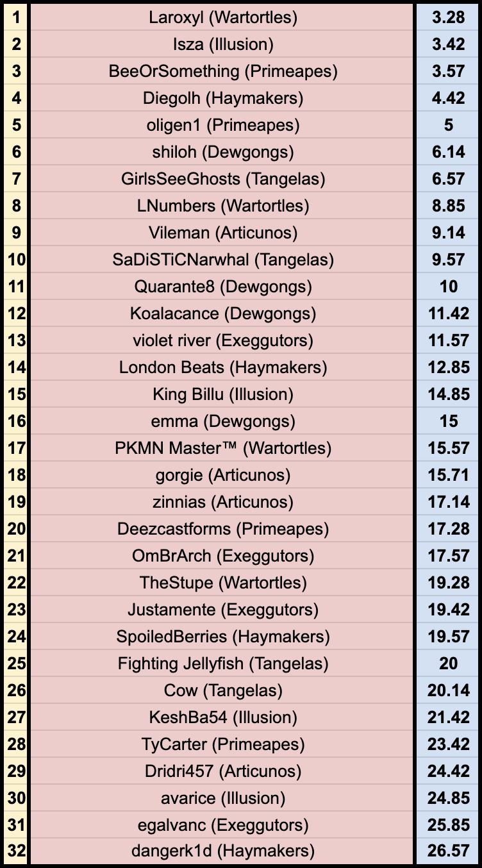Click the BeeOrSomething (Primeapes) entry
Image resolution: width=482 pixels, height=868 pixels.
pyautogui.click(x=222, y=71)
